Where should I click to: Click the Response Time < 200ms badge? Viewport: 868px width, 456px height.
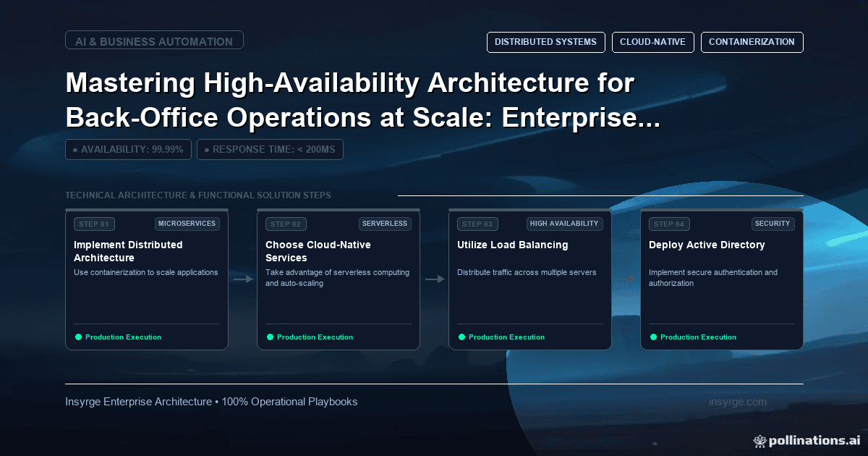click(270, 150)
